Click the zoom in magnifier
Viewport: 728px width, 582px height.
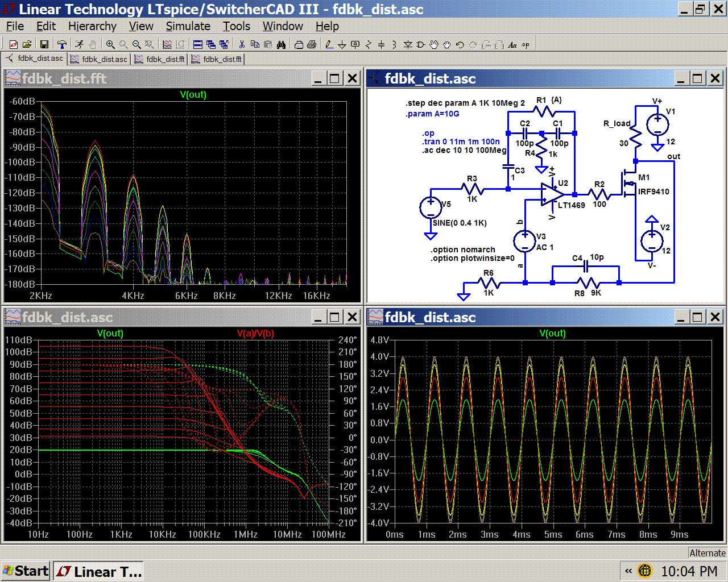(x=110, y=44)
